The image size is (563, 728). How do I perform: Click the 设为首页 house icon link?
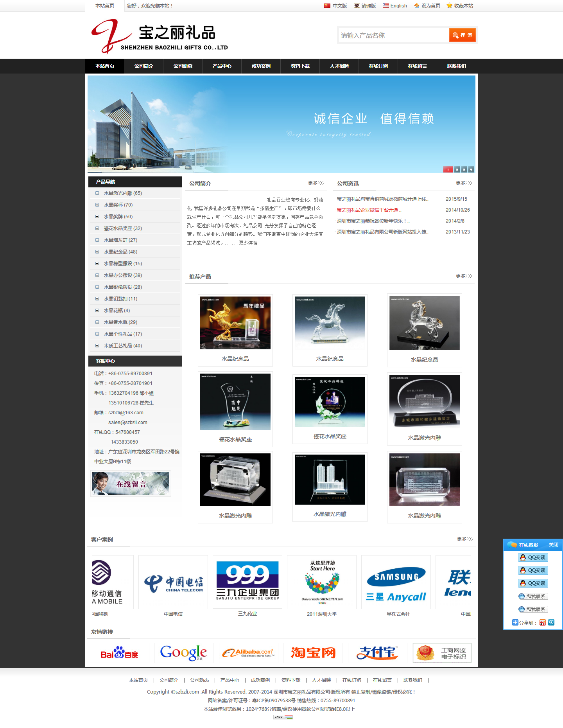point(427,6)
